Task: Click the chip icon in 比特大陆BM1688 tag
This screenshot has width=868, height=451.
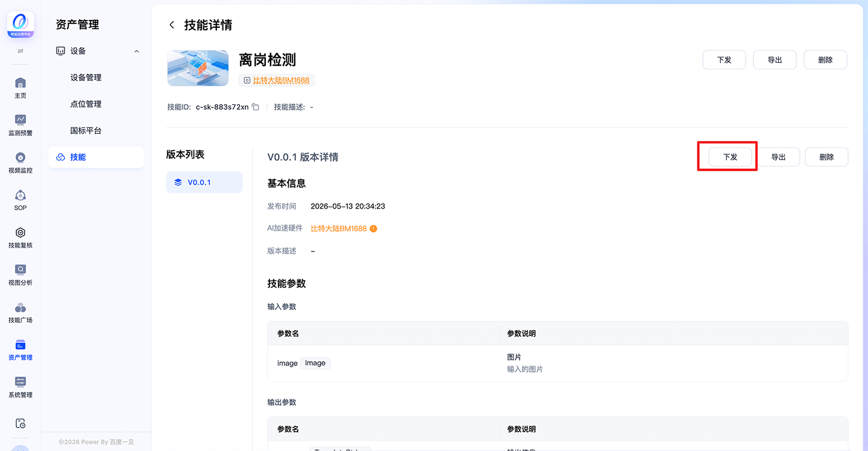Action: click(247, 80)
